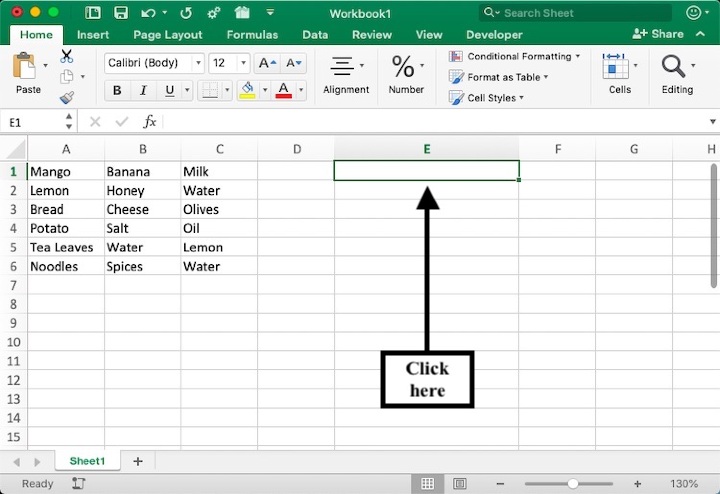The height and width of the screenshot is (494, 720).
Task: Click the Save floppy disk icon
Action: 121,13
